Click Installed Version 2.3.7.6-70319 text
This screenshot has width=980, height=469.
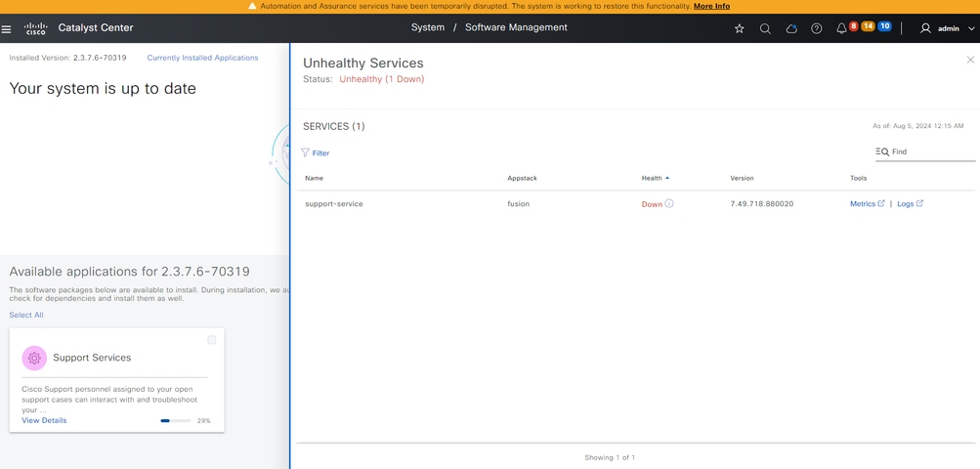pos(67,58)
